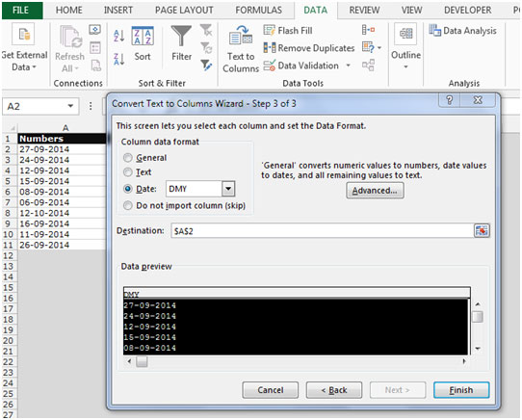This screenshot has height=420, width=522.
Task: Click Sort Z to A icon
Action: (x=118, y=59)
